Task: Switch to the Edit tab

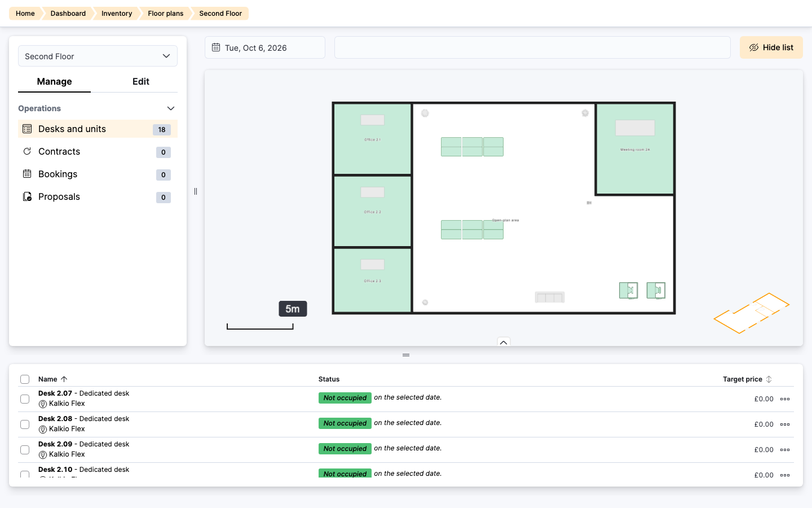Action: pyautogui.click(x=141, y=82)
